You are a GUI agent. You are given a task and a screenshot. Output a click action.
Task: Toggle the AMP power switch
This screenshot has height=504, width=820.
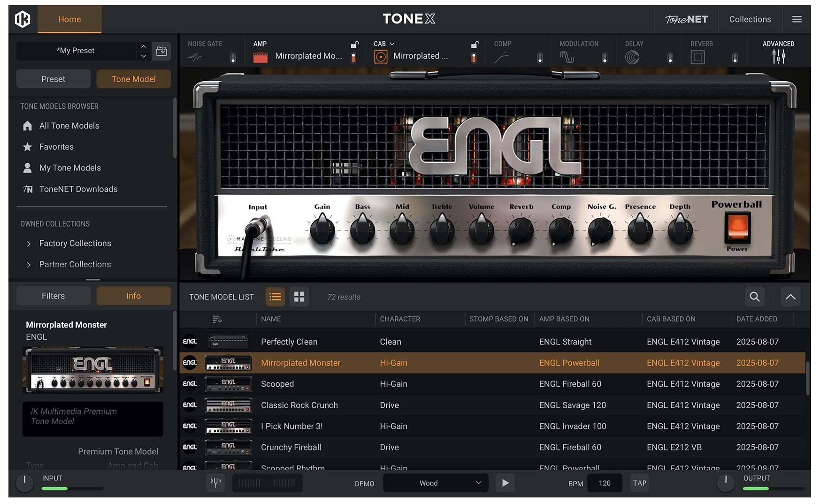tap(353, 58)
